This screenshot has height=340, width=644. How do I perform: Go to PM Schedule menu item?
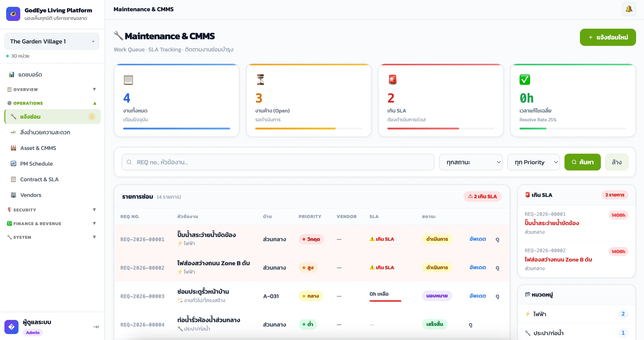pos(52,163)
